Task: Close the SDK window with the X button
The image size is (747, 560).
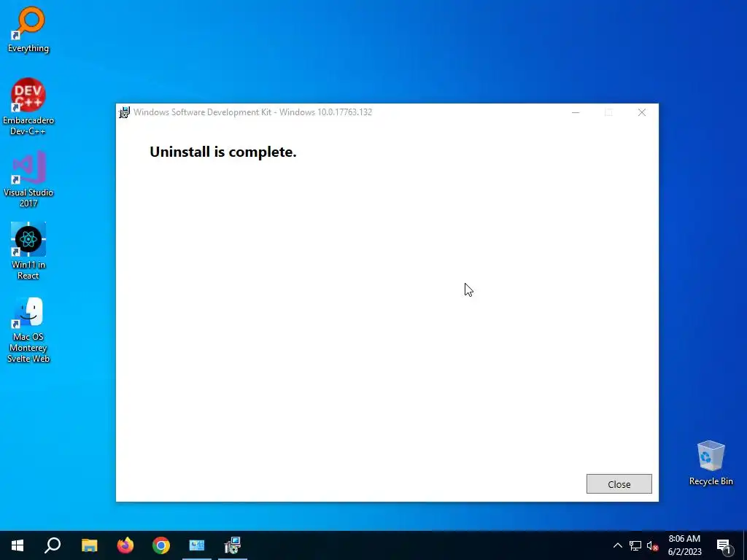Action: tap(642, 112)
